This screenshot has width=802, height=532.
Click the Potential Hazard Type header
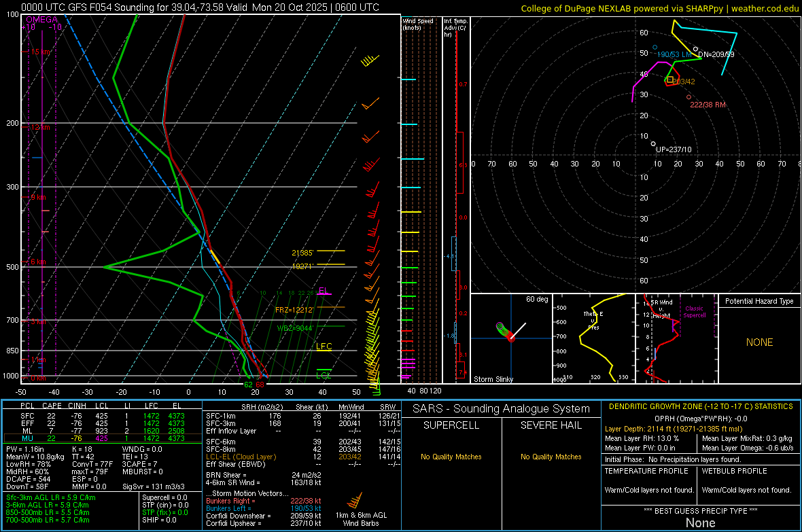[759, 301]
